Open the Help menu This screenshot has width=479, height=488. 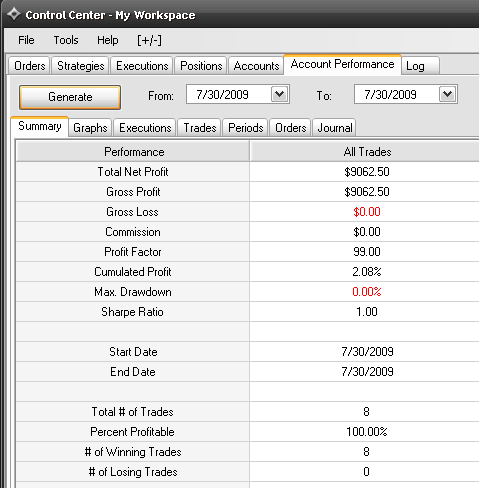click(107, 40)
